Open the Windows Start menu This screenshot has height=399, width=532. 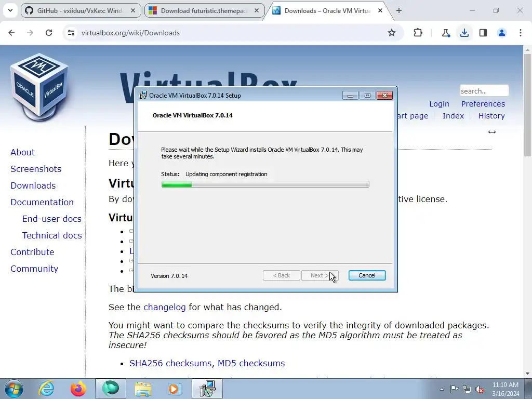tap(14, 389)
